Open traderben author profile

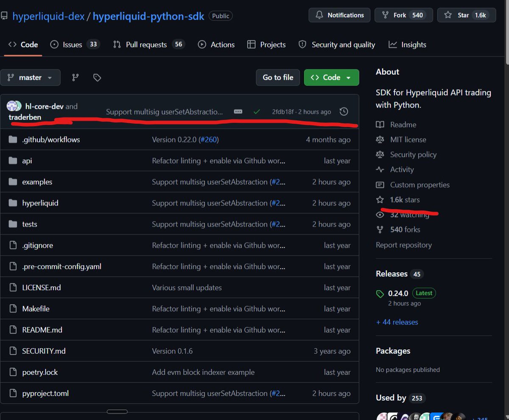click(25, 117)
